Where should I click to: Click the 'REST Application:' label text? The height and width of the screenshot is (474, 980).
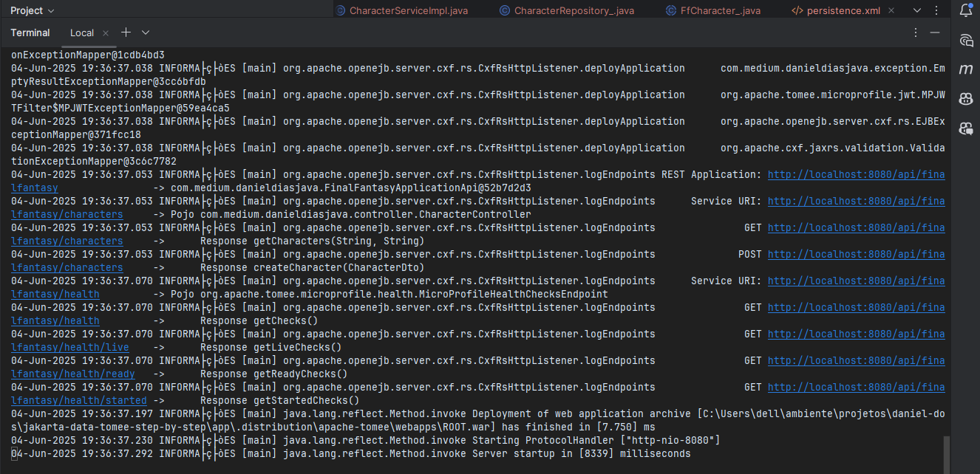tap(712, 174)
